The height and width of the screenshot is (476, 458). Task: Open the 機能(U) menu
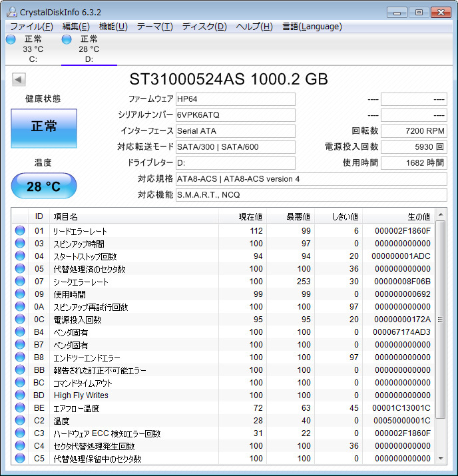click(x=113, y=27)
